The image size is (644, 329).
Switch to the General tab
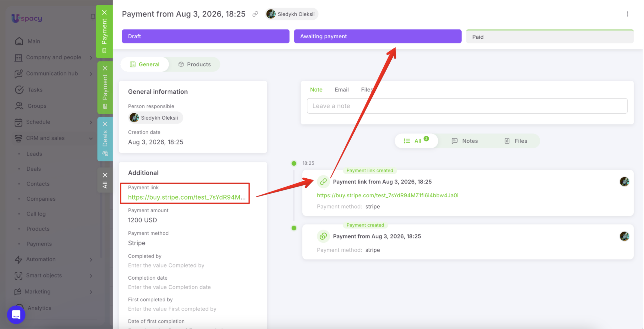coord(144,64)
